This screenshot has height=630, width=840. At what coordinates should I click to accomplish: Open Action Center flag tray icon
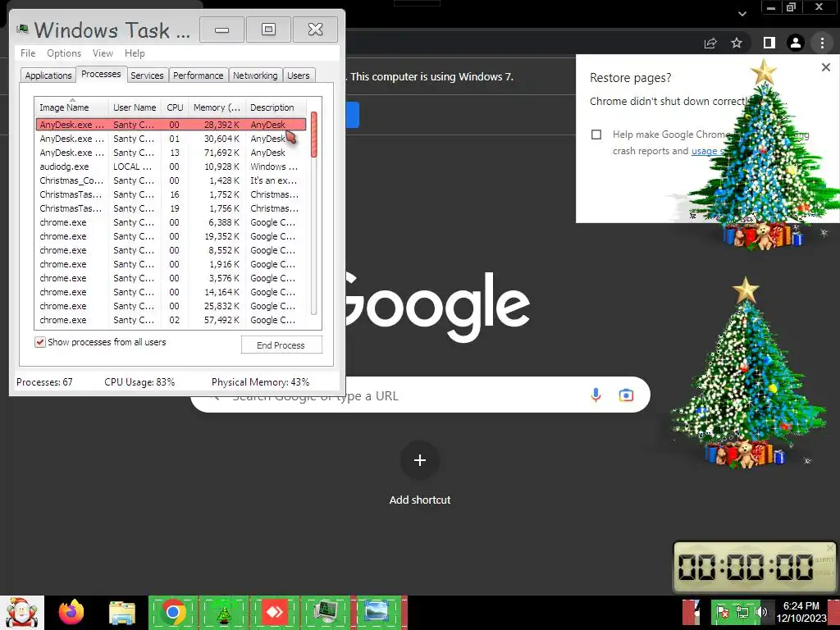point(723,613)
